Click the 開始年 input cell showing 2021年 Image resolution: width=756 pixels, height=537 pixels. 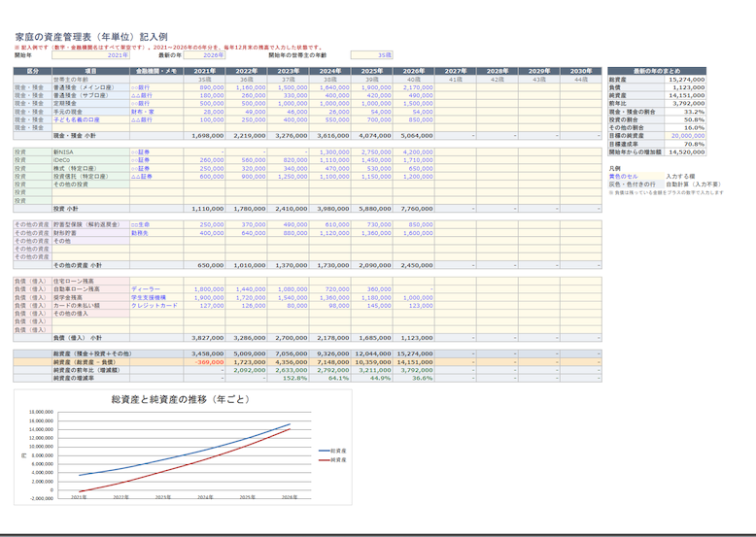point(90,55)
